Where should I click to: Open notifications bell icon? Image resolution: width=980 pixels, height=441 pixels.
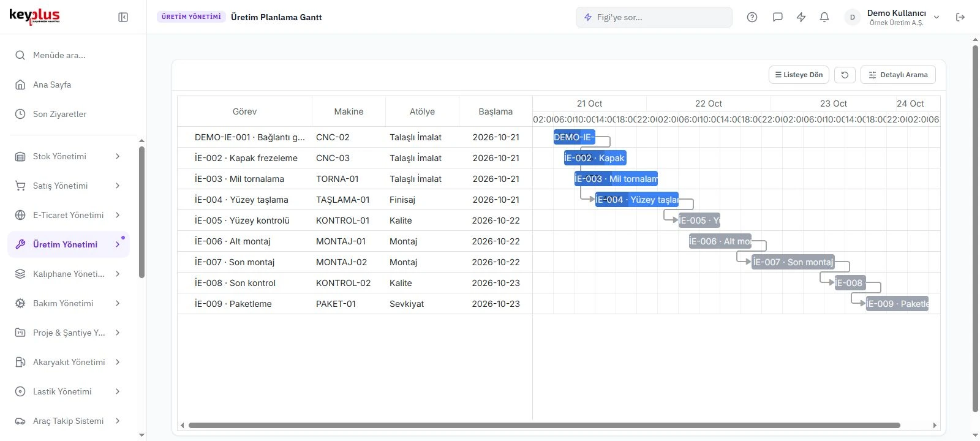coord(824,17)
